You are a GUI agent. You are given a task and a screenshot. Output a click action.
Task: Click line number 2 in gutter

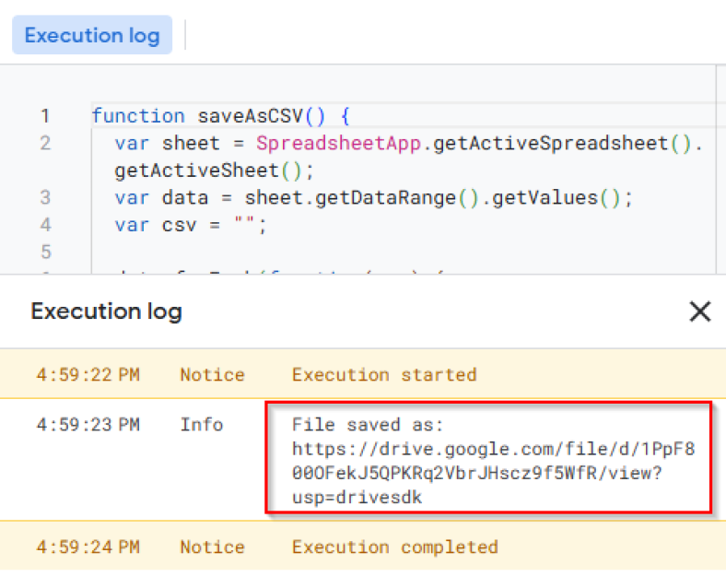[45, 144]
